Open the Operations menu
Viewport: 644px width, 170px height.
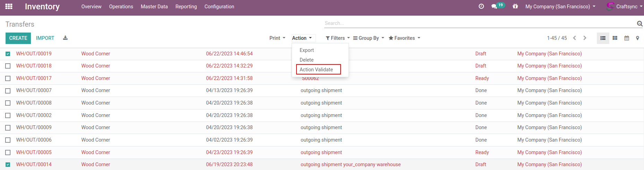click(121, 7)
